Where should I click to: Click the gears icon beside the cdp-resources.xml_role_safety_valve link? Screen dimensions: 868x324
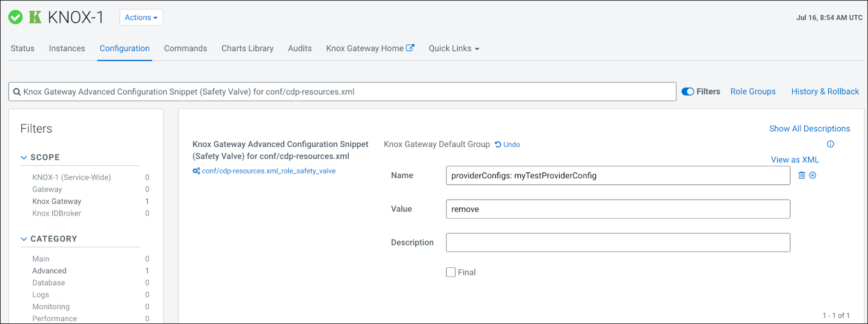[196, 171]
